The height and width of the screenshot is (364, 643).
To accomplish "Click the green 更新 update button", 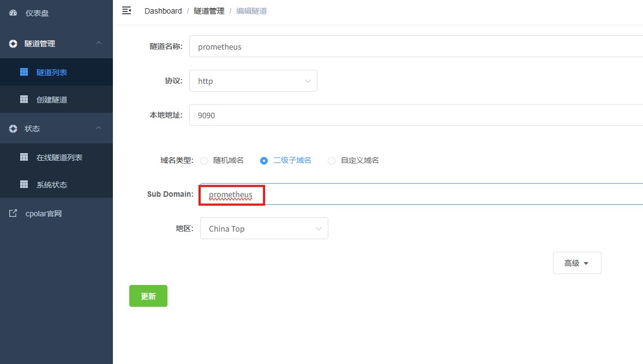I will click(148, 296).
